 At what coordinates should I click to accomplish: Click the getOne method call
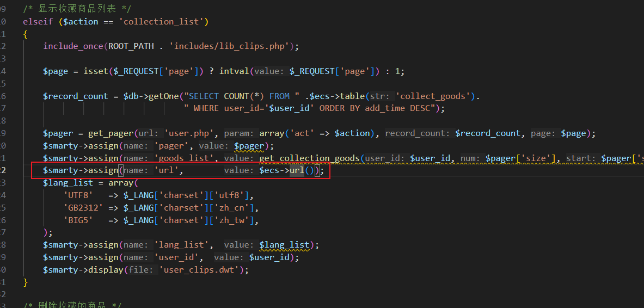click(x=163, y=96)
